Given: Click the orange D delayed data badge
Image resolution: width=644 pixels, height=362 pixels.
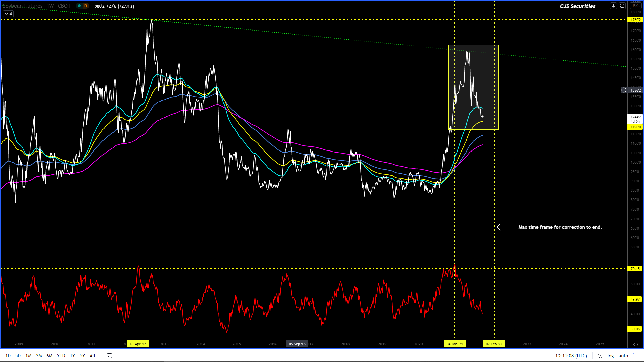Looking at the screenshot, I should pyautogui.click(x=86, y=6).
